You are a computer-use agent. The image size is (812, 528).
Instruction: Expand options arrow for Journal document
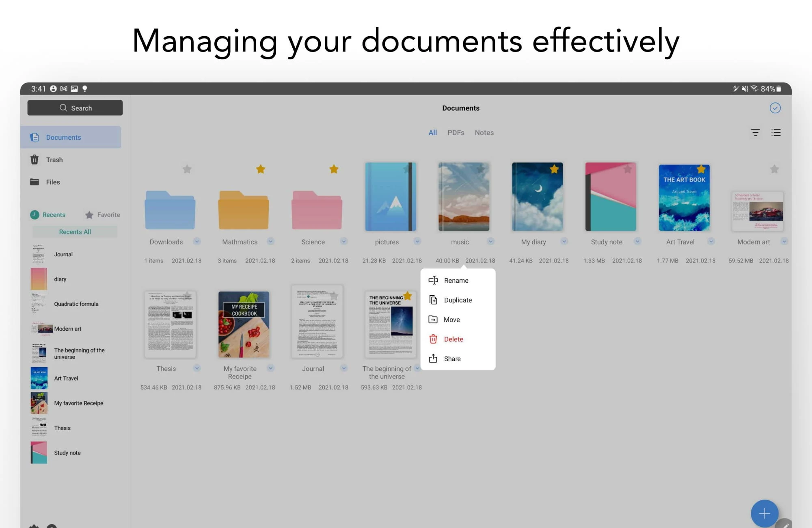[x=344, y=368]
